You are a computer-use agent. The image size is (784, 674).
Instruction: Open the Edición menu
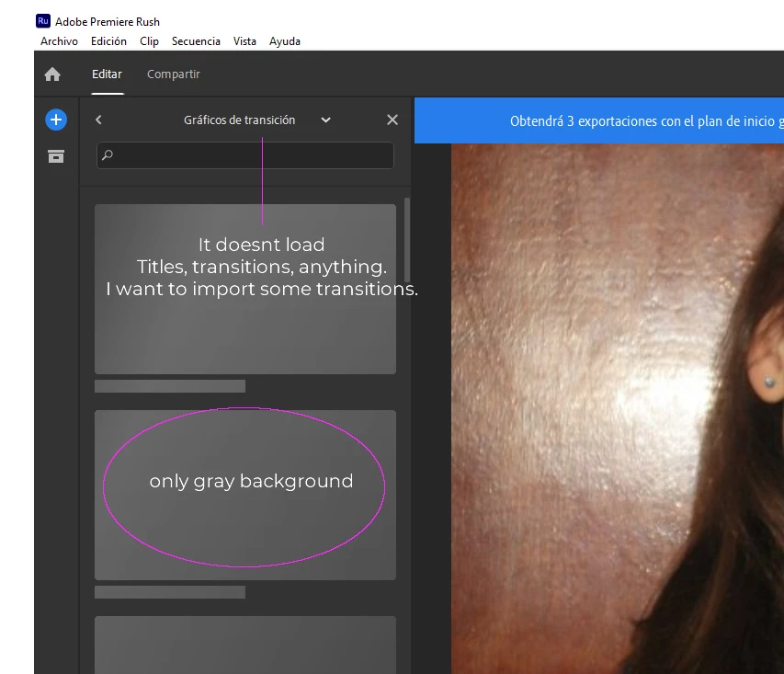coord(108,41)
